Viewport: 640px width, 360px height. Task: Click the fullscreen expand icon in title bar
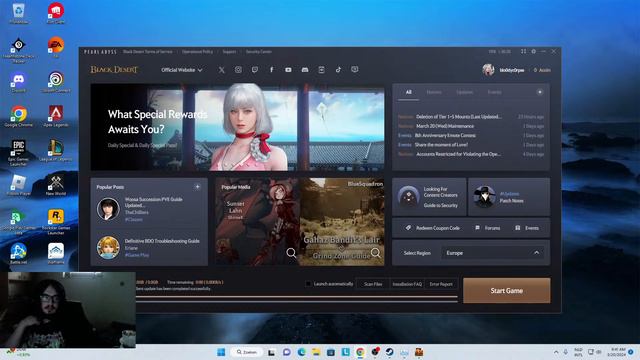coord(523,51)
